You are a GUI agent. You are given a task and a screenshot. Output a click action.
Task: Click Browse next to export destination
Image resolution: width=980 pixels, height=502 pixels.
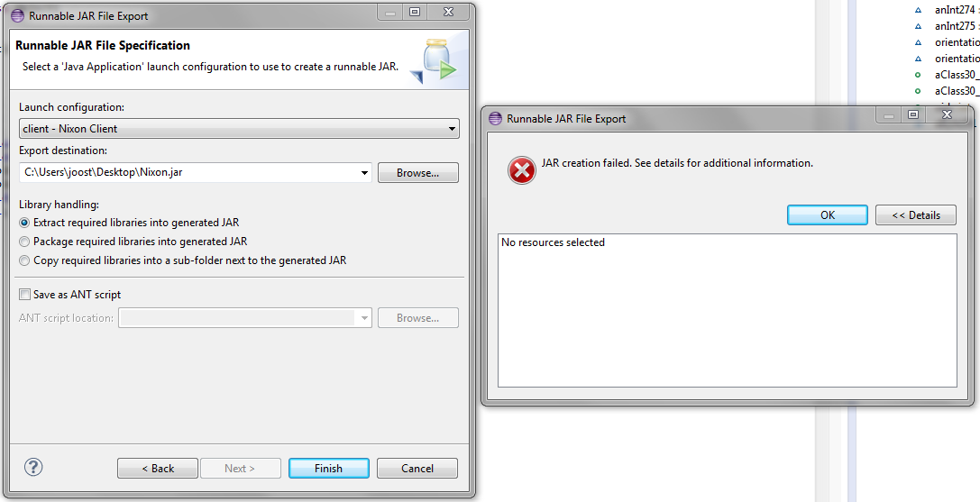[x=418, y=173]
